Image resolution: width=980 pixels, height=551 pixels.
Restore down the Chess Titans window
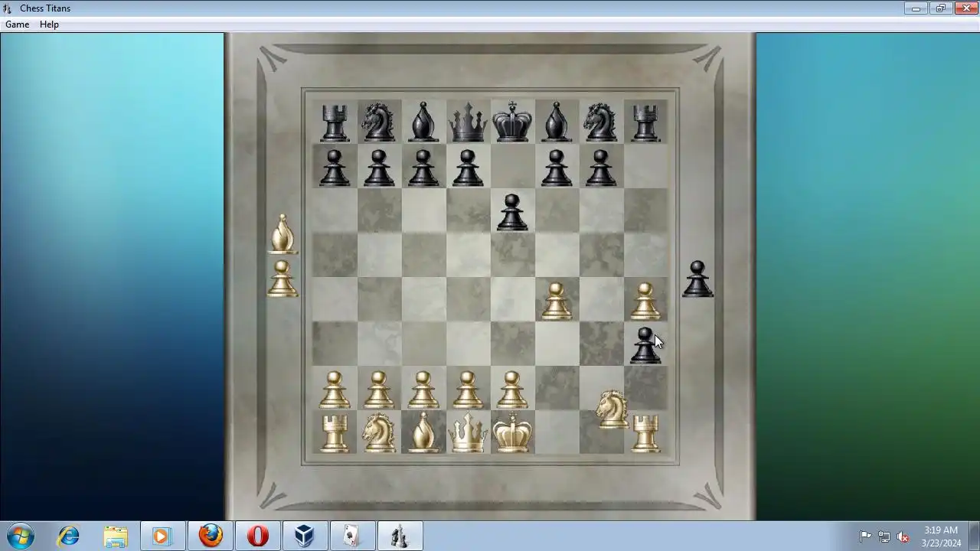pyautogui.click(x=941, y=8)
